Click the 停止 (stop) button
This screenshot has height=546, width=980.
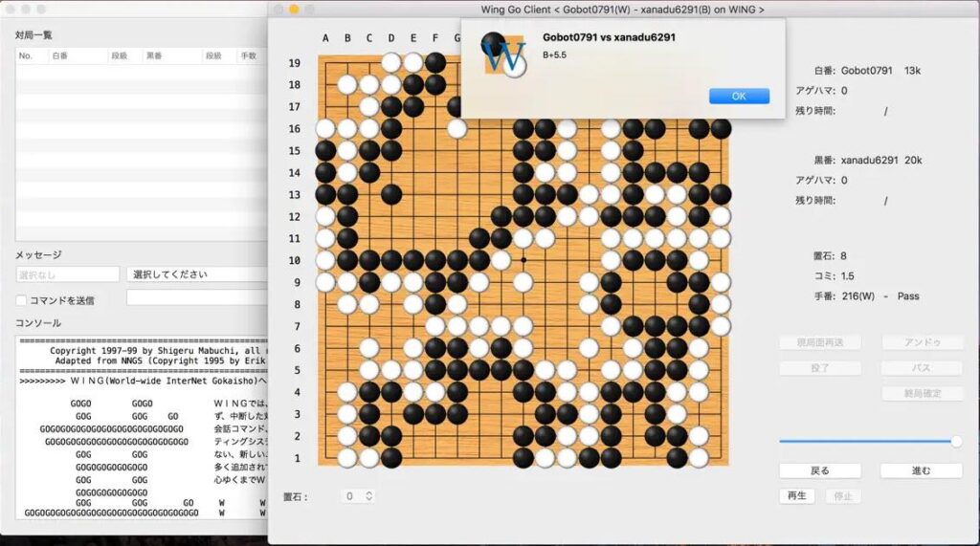(x=841, y=496)
